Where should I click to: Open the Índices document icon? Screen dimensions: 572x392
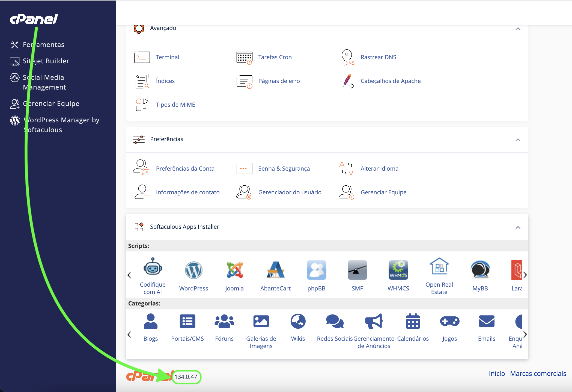(x=142, y=81)
